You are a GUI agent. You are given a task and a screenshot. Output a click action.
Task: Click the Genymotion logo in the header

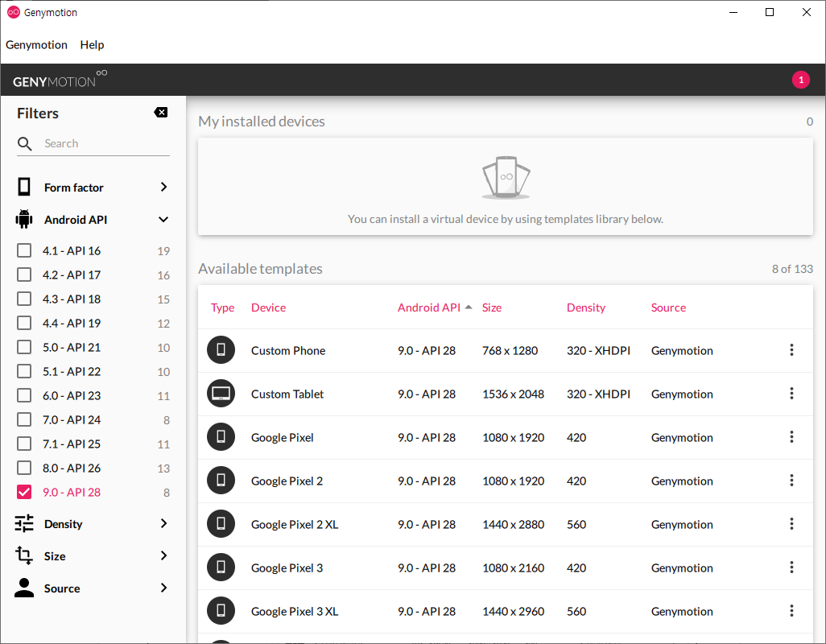tap(60, 80)
